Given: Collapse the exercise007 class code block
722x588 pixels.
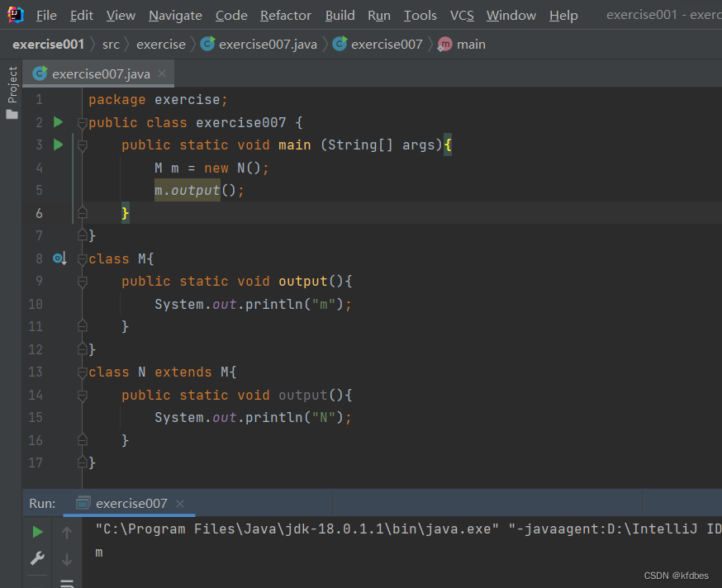Looking at the screenshot, I should (x=82, y=123).
